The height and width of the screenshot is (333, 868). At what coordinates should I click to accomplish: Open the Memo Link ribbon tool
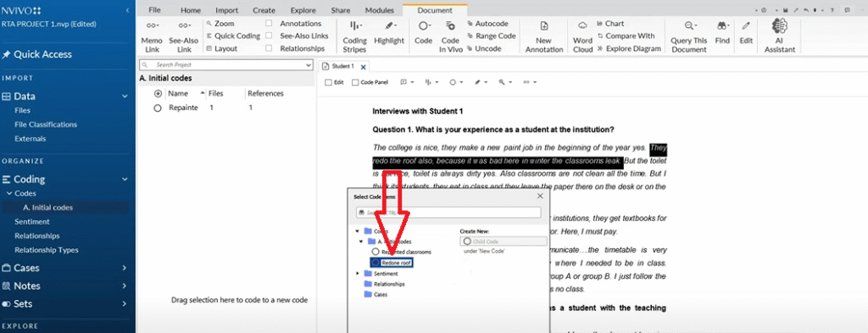click(152, 36)
